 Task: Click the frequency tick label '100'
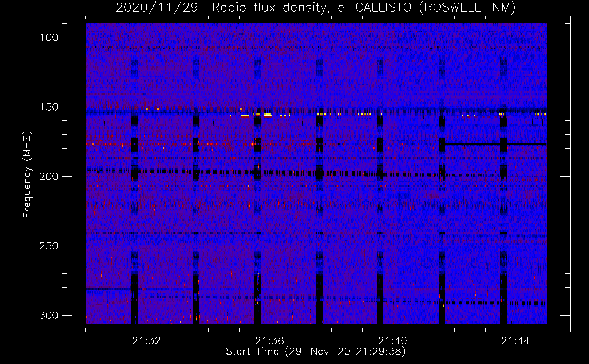point(49,37)
